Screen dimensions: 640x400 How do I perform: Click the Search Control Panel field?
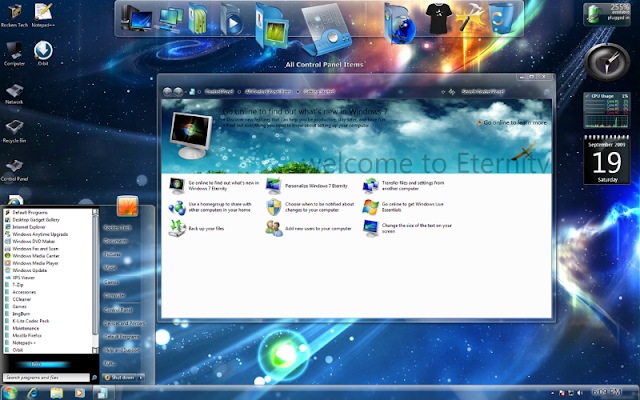coord(504,92)
